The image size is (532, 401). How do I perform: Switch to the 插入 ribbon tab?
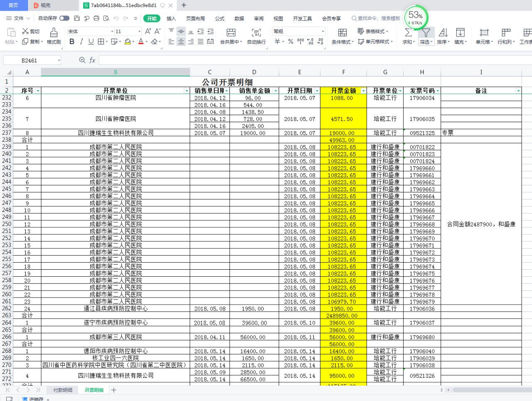[171, 18]
